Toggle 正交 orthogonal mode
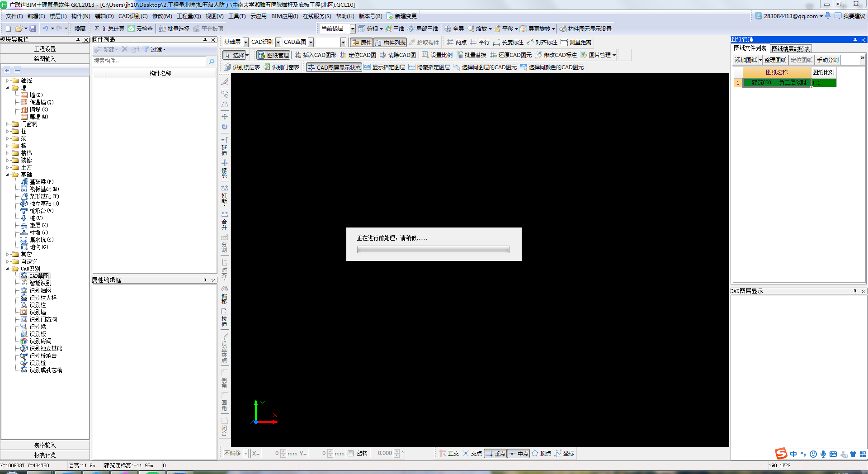This screenshot has width=868, height=474. [449, 453]
